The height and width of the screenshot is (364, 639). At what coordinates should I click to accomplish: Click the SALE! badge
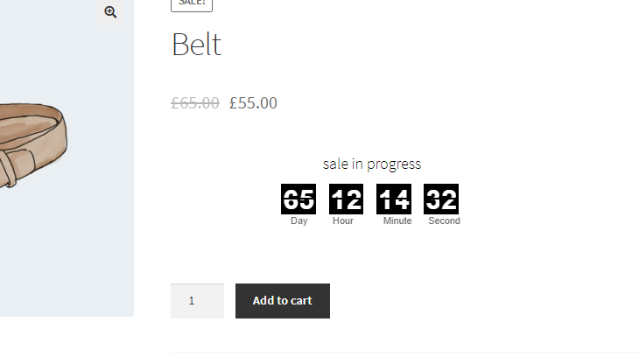(192, 3)
